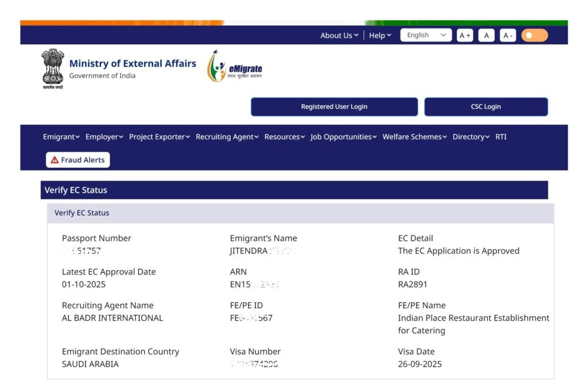Click the Government of India emblem
Viewport: 588px width, 381px height.
pos(53,68)
